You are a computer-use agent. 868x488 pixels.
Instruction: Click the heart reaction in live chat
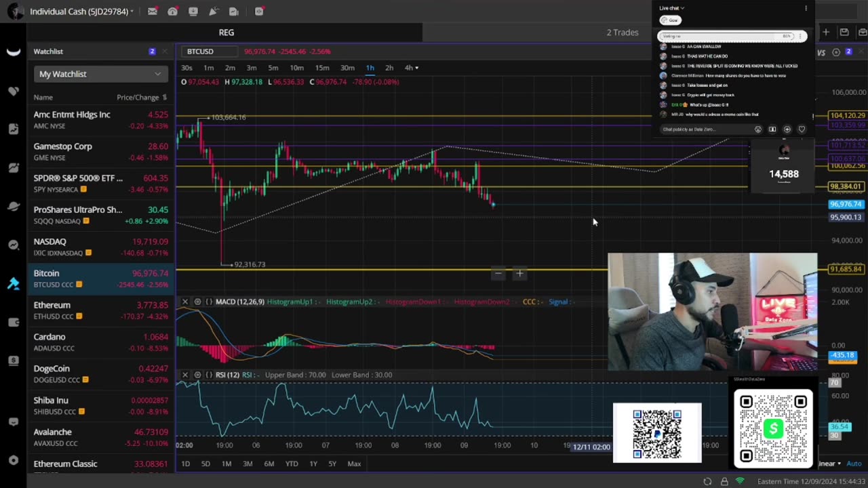[802, 129]
